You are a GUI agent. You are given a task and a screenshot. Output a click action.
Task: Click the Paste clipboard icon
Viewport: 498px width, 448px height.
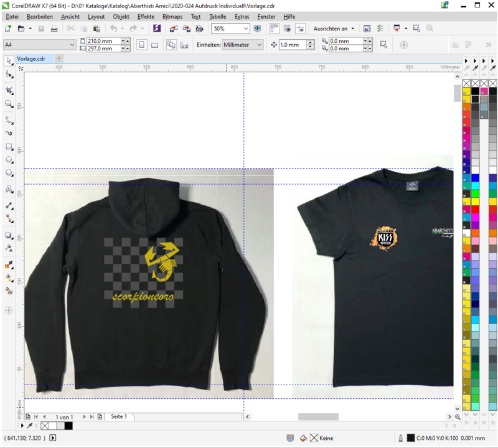(x=96, y=29)
